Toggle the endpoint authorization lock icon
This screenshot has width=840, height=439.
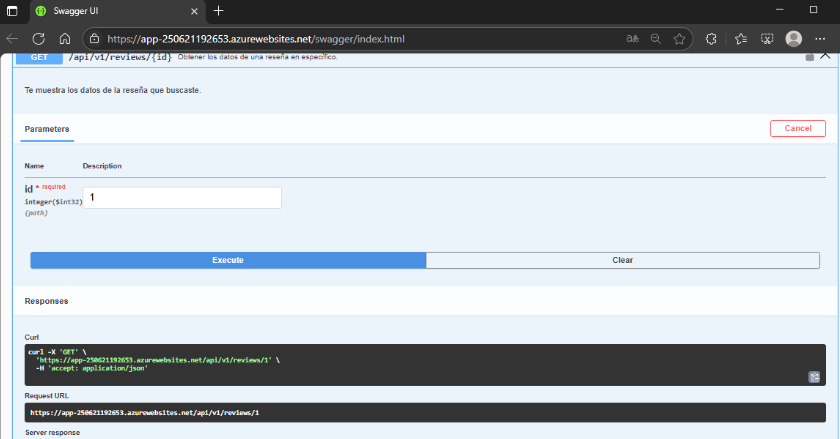click(x=809, y=57)
